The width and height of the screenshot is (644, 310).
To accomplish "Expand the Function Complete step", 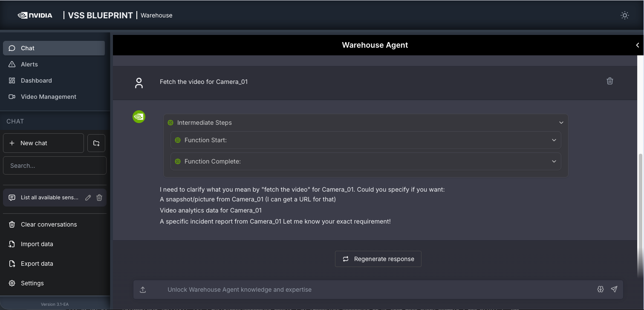I will [x=554, y=161].
